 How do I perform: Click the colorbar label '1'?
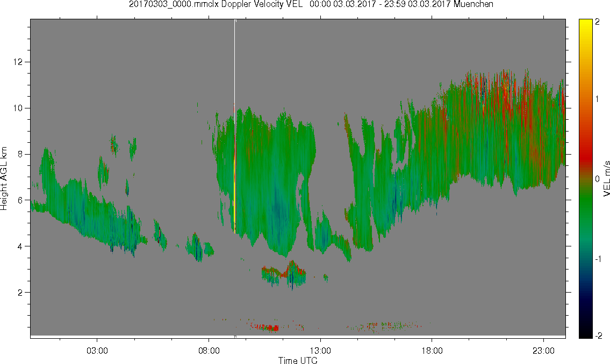[598, 99]
